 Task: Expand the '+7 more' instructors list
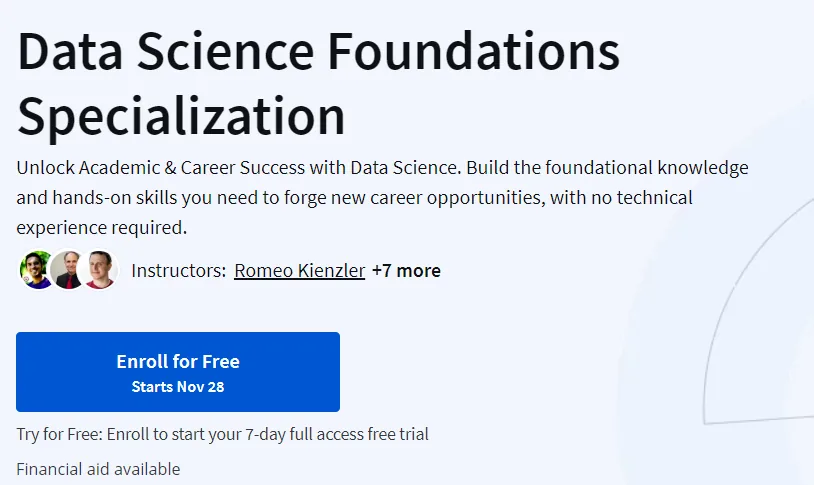tap(406, 271)
